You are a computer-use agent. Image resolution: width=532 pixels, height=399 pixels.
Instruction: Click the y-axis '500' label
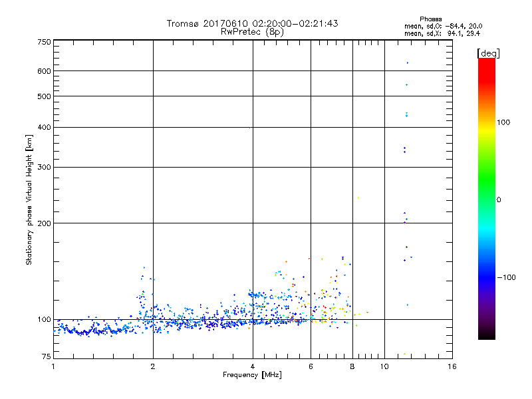point(44,96)
